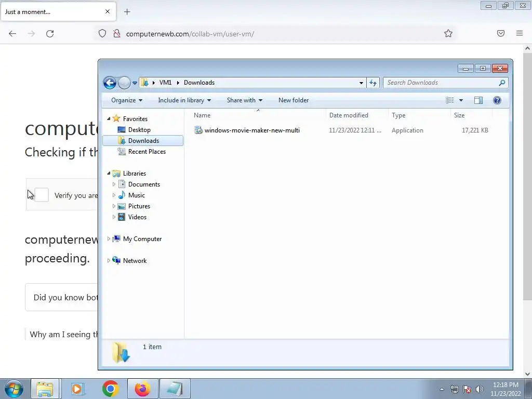Image resolution: width=532 pixels, height=399 pixels.
Task: Open Save to Pocket icon
Action: [x=501, y=33]
